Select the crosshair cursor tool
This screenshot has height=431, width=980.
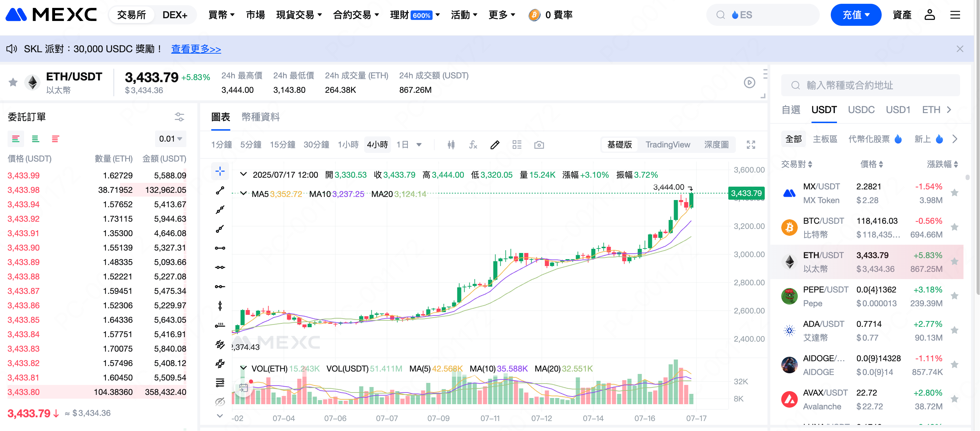[220, 171]
